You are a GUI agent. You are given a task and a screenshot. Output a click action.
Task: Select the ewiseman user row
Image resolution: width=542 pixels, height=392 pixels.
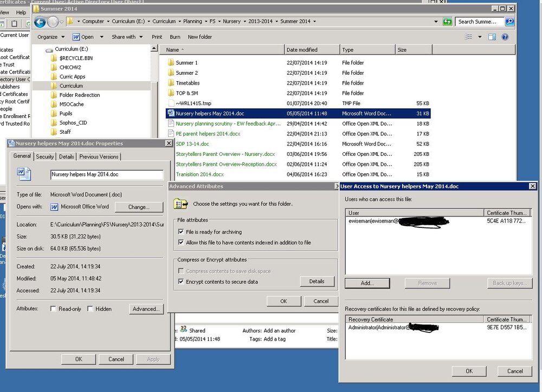(x=438, y=221)
